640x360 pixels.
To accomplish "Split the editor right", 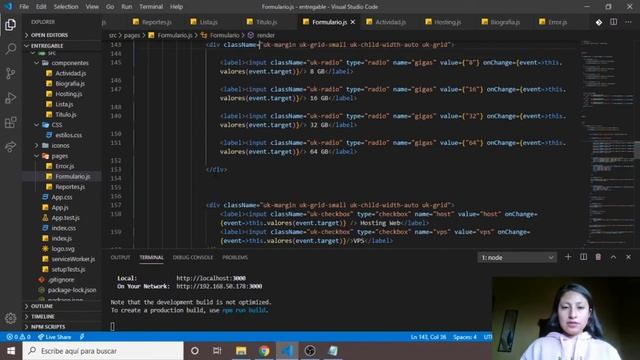I will point(613,22).
